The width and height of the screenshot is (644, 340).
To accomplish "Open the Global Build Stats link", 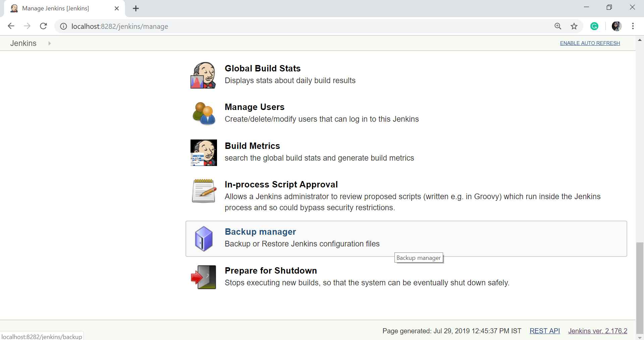I will click(263, 68).
